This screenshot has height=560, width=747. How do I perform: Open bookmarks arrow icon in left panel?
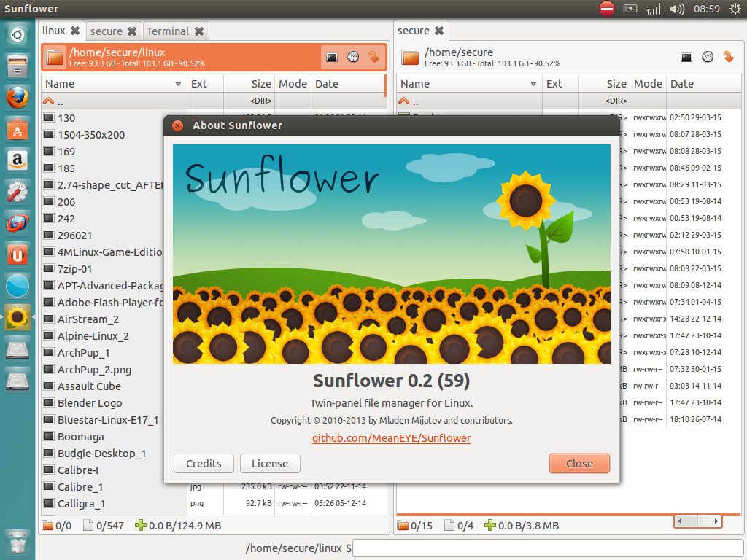pyautogui.click(x=374, y=57)
